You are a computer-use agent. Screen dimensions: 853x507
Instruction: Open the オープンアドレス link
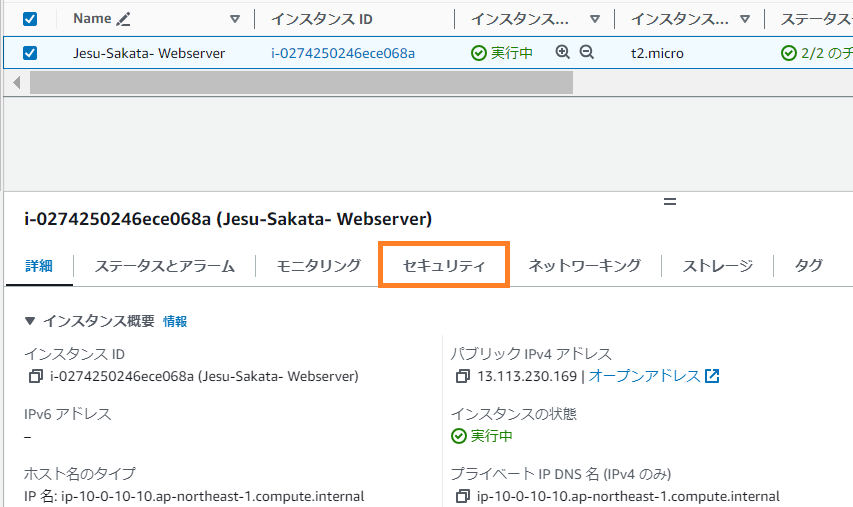coord(654,376)
